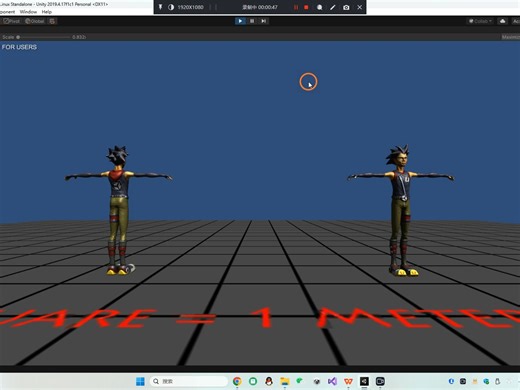Click the Unity Pause button
Image resolution: width=520 pixels, height=390 pixels.
point(252,21)
